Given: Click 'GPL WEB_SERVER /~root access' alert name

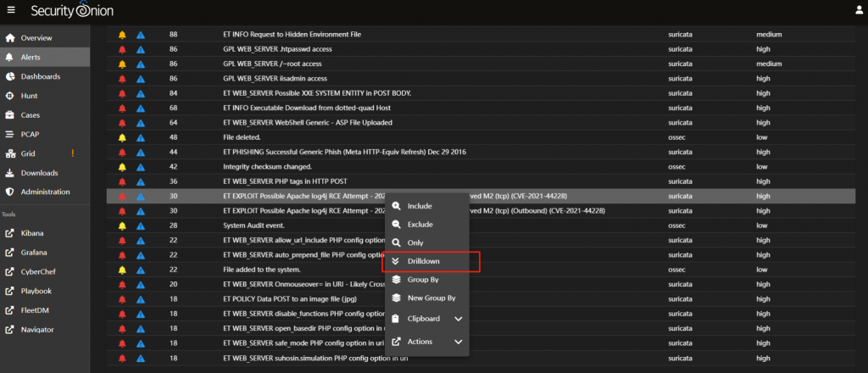Looking at the screenshot, I should [272, 64].
